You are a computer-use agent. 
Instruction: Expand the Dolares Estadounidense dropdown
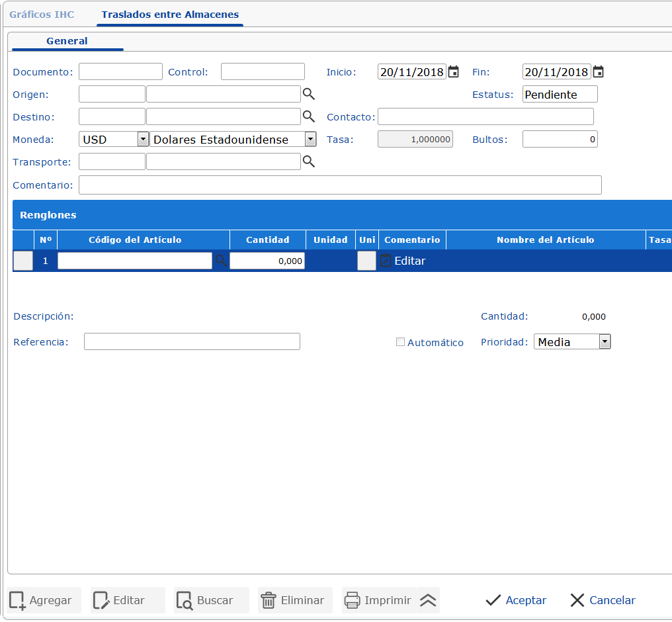coord(310,139)
